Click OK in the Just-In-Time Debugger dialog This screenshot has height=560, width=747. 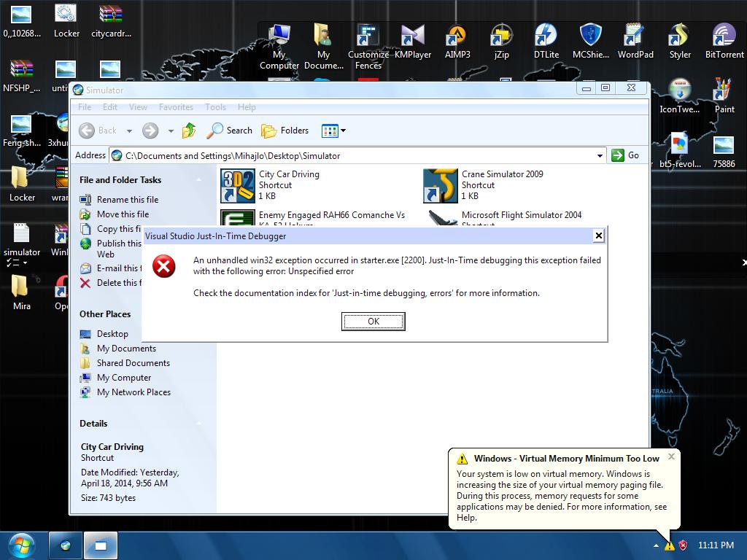tap(373, 322)
